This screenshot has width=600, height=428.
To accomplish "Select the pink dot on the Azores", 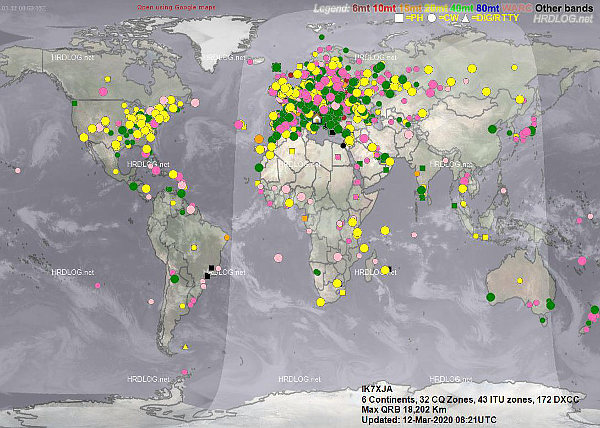I will pyautogui.click(x=239, y=124).
